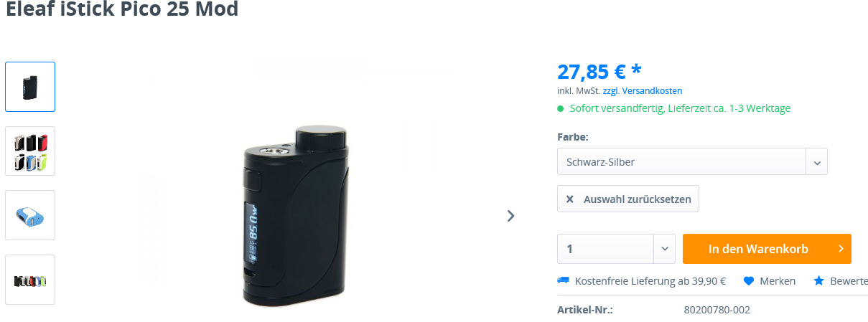The width and height of the screenshot is (868, 322).
Task: Select the single black mod thumbnail
Action: [30, 87]
